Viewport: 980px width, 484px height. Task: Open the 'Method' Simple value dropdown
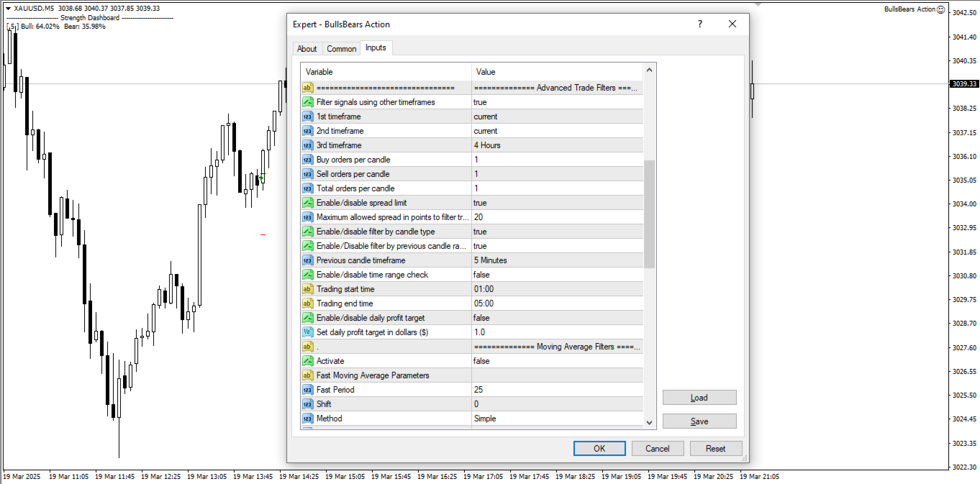tap(558, 419)
